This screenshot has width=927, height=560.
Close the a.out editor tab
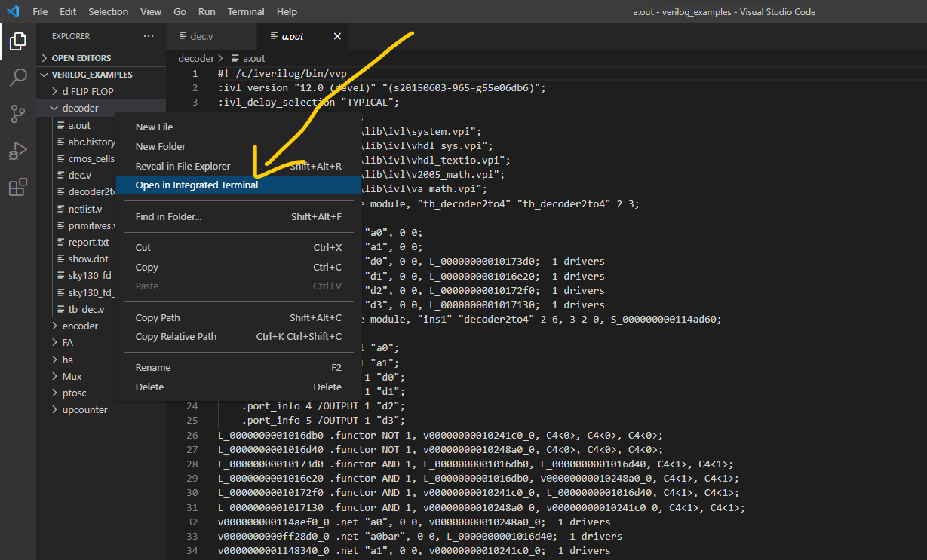coord(336,35)
